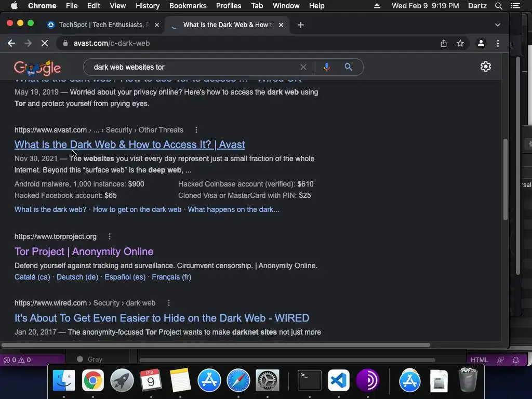The width and height of the screenshot is (532, 399).
Task: Bookmark this page with star icon
Action: point(460,43)
